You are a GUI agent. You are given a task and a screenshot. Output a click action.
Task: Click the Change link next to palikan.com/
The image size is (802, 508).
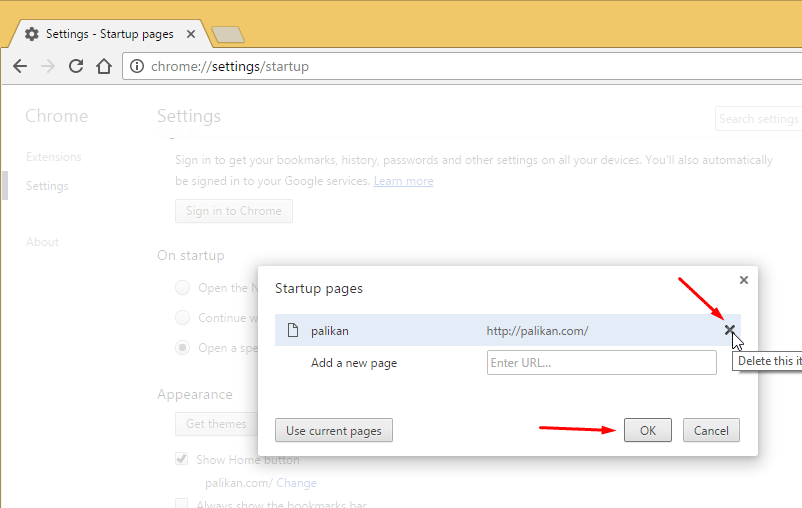click(296, 483)
